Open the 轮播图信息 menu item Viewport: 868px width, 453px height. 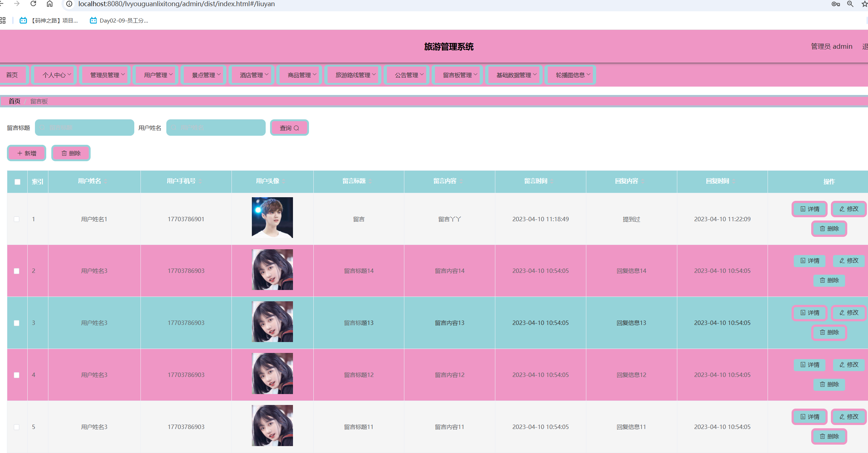point(570,75)
